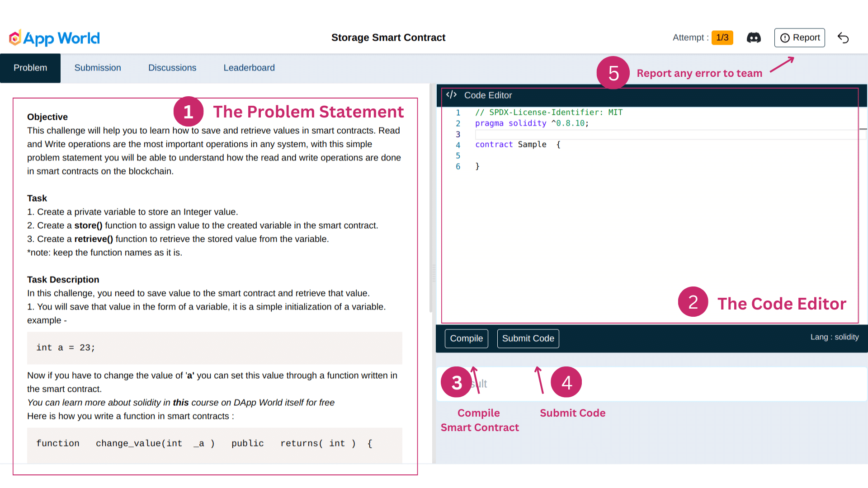Click the Attempt 1/3 badge

[x=722, y=38]
